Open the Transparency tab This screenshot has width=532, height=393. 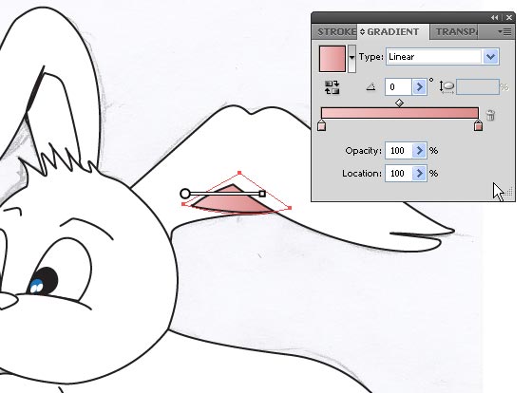click(456, 32)
